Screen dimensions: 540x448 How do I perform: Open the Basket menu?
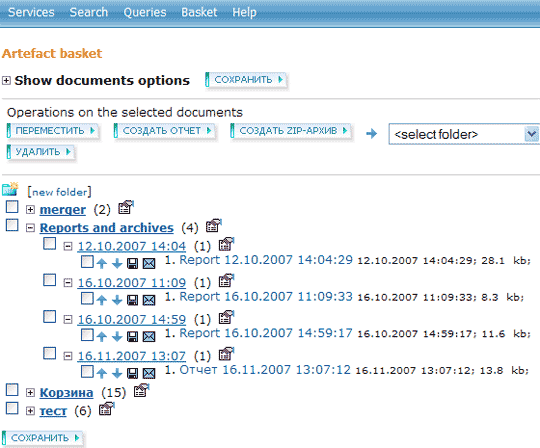click(x=199, y=12)
